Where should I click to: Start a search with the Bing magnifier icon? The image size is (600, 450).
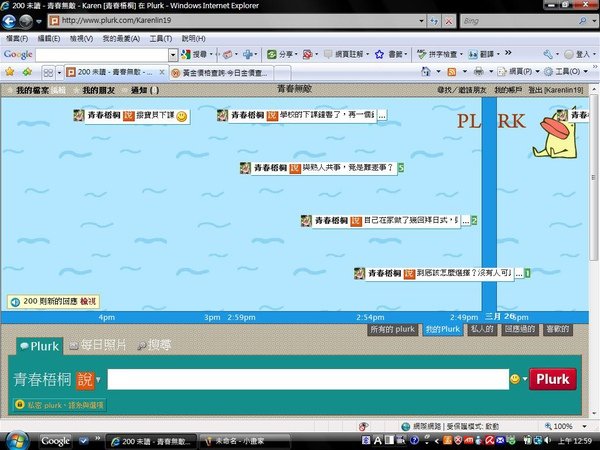click(x=582, y=21)
